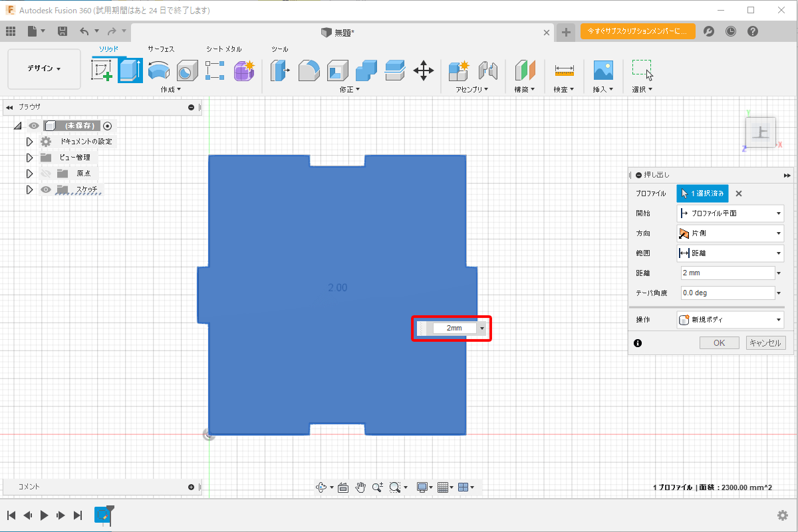The image size is (798, 532).
Task: Click the Measure ruler icon
Action: click(x=564, y=70)
